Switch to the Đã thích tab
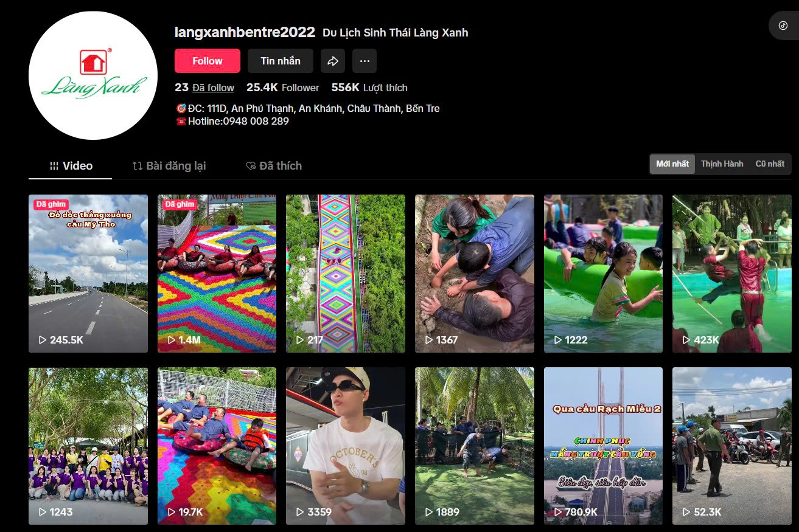 (273, 166)
